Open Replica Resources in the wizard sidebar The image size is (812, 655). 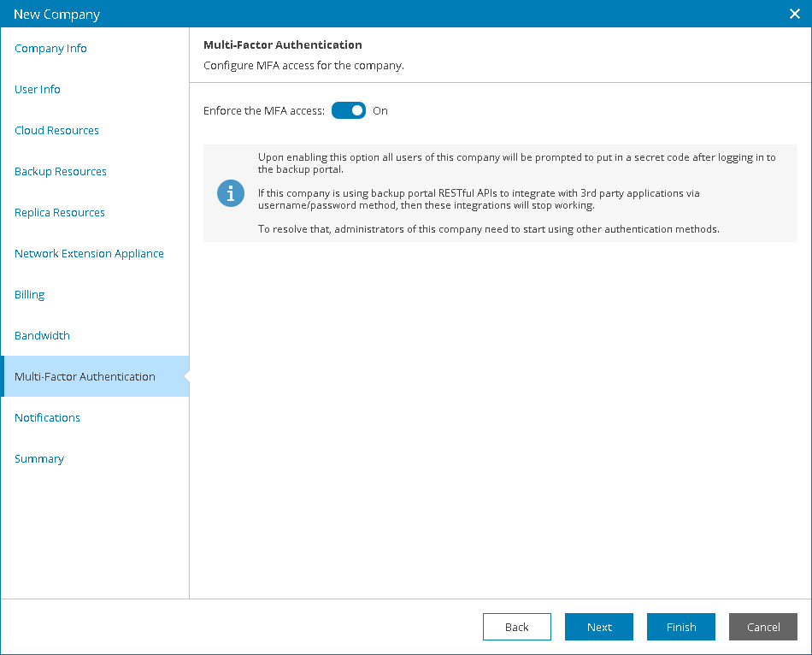[x=60, y=213]
